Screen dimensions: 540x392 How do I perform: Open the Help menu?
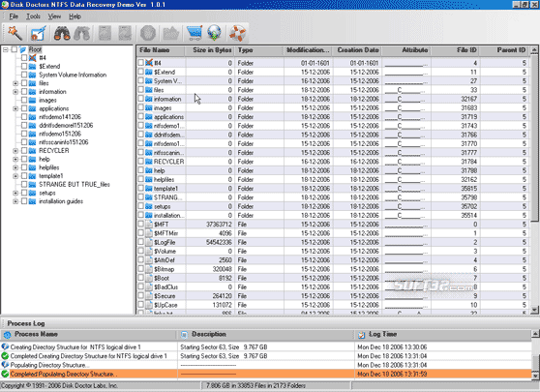coord(75,16)
